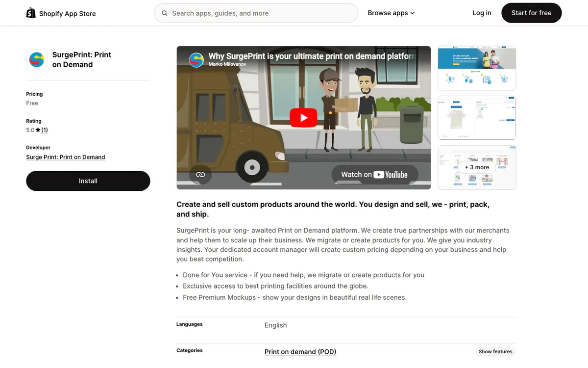This screenshot has height=368, width=588.
Task: Click the Show features button
Action: [495, 351]
